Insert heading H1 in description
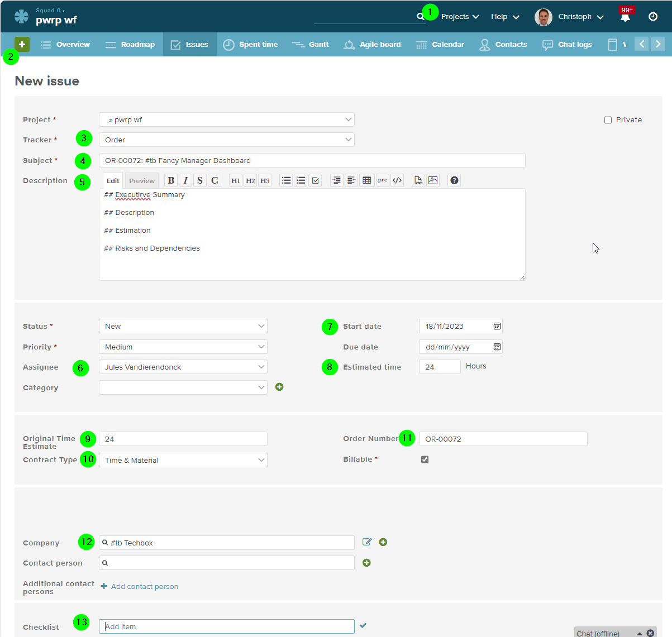Screen dimensions: 672x637 (x=236, y=180)
